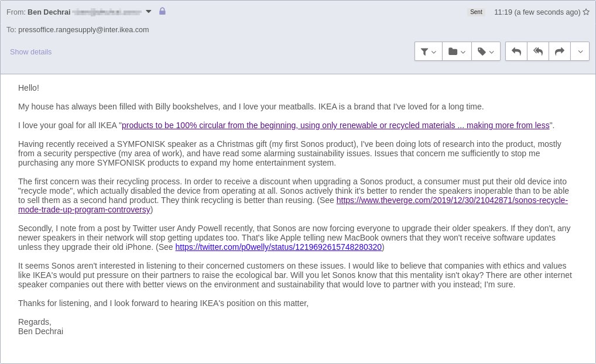Reply all to this email
596x364 pixels.
(538, 51)
